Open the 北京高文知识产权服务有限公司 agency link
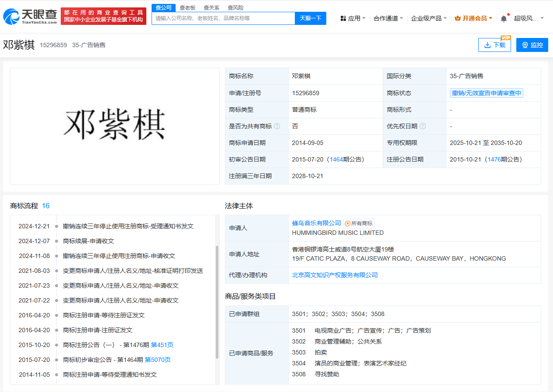Image resolution: width=553 pixels, height=392 pixels. 335,275
